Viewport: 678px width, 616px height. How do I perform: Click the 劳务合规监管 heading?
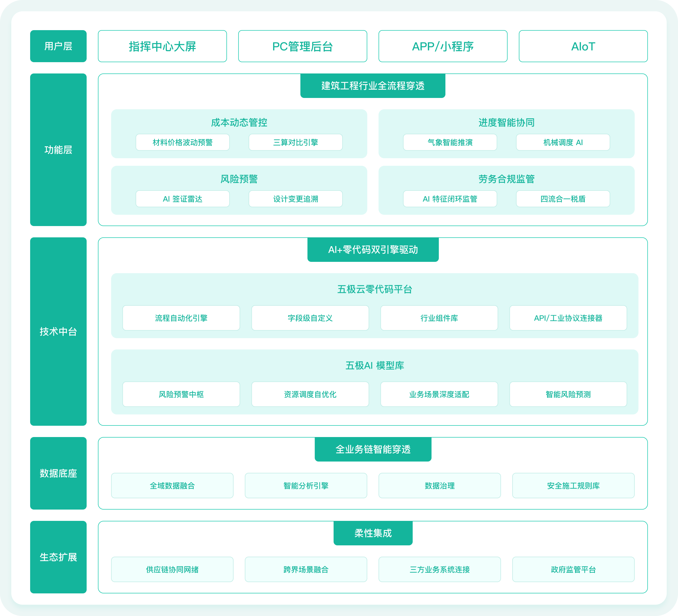[507, 179]
